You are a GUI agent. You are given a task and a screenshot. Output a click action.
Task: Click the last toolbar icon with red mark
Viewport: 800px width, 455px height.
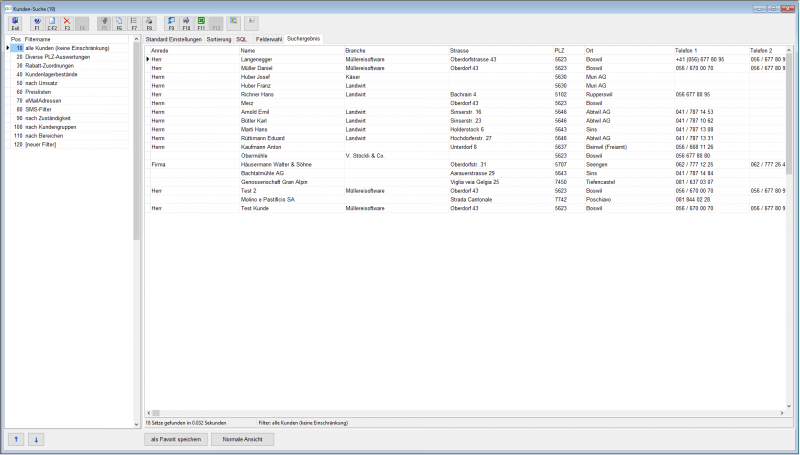point(252,23)
